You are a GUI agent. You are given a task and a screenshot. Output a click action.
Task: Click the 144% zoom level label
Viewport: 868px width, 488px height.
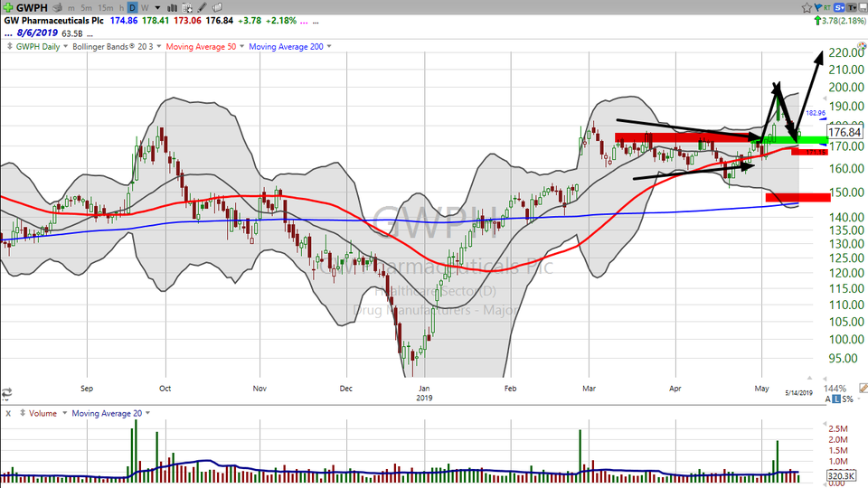835,389
